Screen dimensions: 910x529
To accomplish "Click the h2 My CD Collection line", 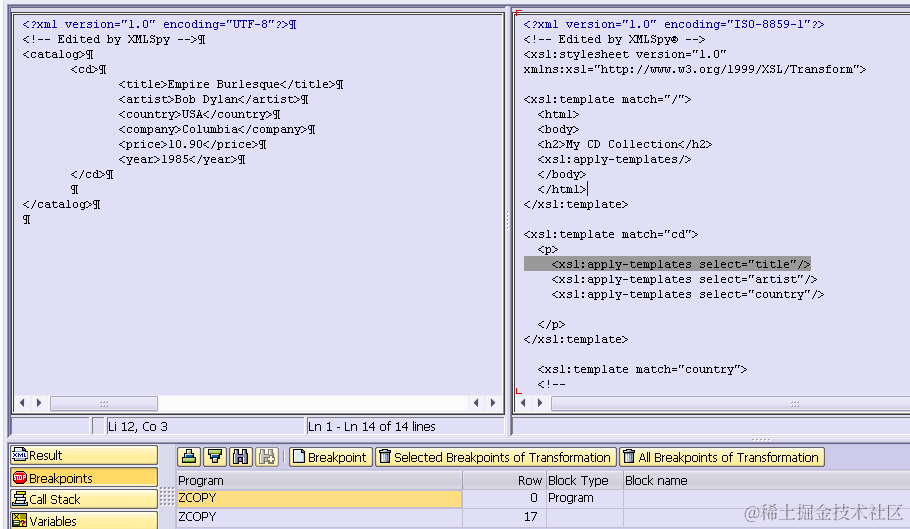I will pos(624,144).
